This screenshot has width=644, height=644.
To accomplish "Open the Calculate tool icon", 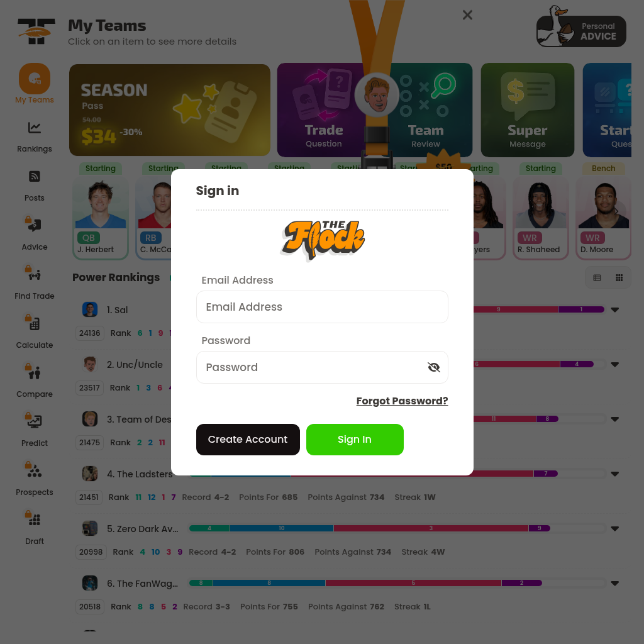I will [x=35, y=324].
